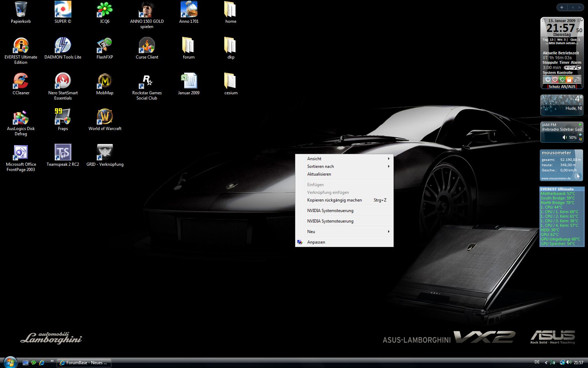This screenshot has width=588, height=368.
Task: Play JAM FM in the web radio gadget
Action: click(580, 124)
